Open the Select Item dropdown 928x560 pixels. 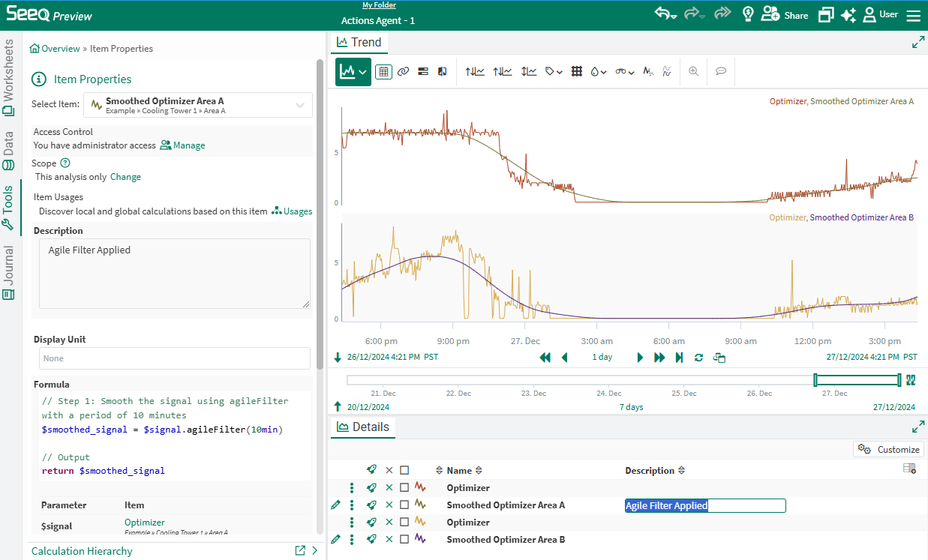(198, 105)
